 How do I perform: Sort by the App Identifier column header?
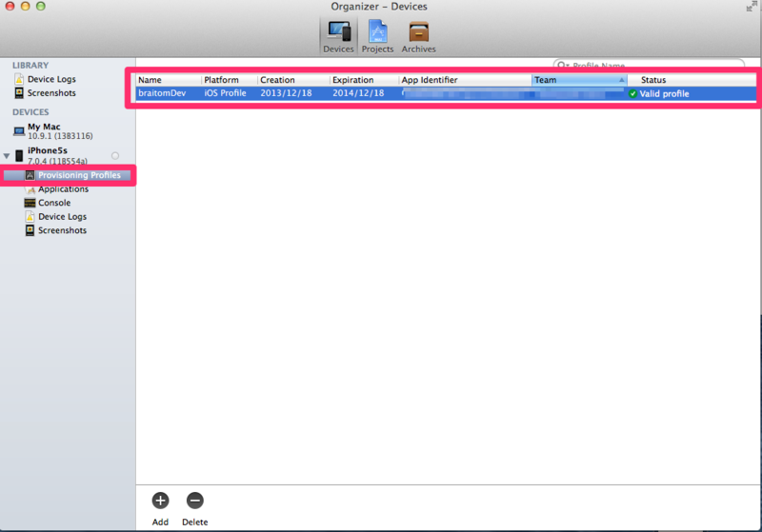tap(465, 80)
